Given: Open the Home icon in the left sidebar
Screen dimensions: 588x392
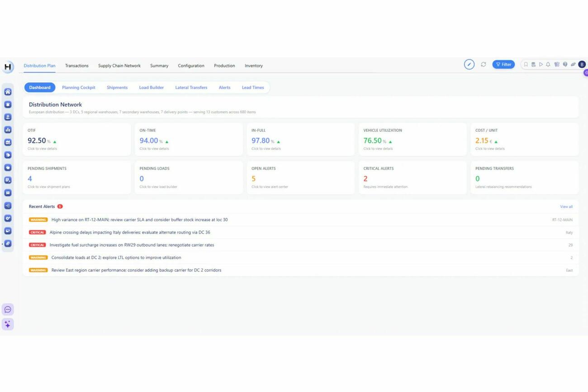Looking at the screenshot, I should pyautogui.click(x=8, y=91).
